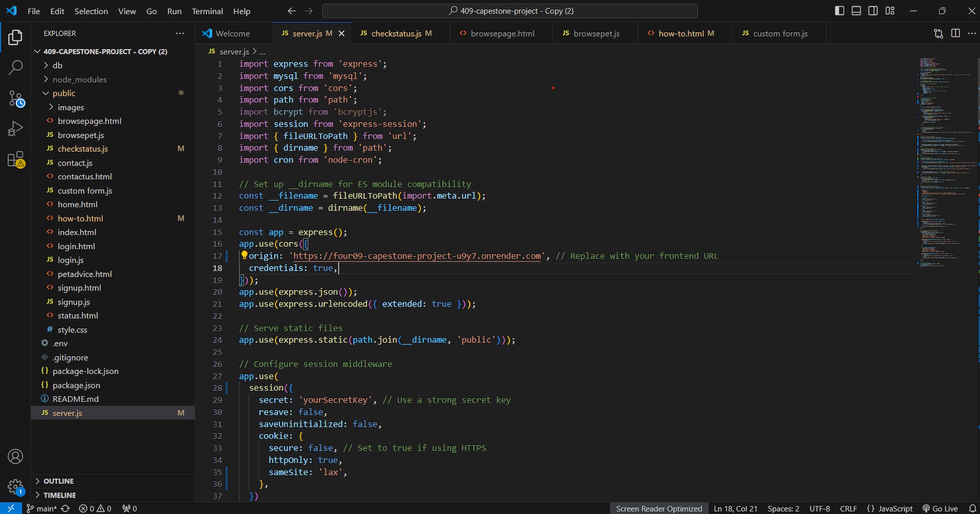Expand the db folder

(x=57, y=65)
